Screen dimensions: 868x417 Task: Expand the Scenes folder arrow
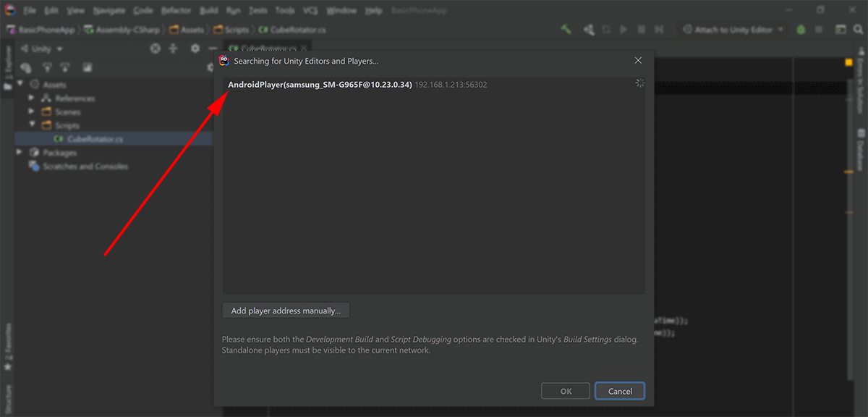[x=32, y=112]
